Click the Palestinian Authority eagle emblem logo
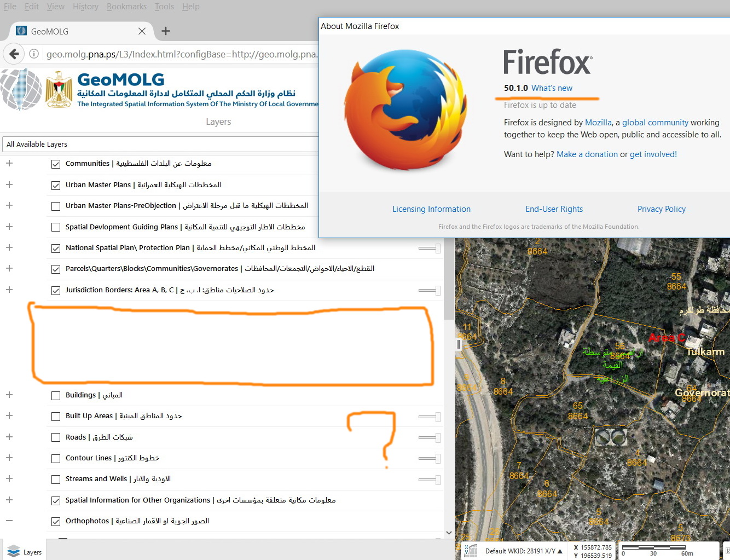 coord(59,89)
